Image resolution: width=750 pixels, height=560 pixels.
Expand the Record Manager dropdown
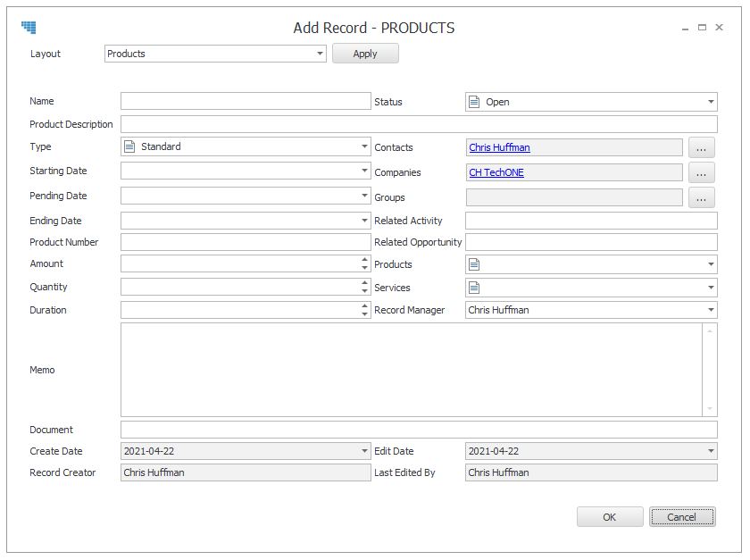(x=711, y=310)
